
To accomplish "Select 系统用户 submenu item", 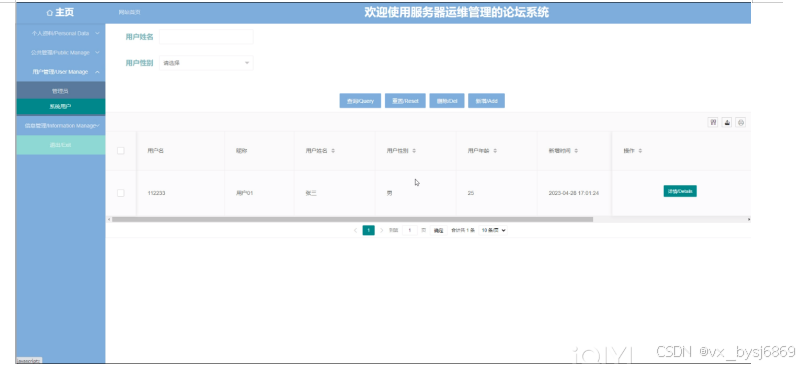I will tap(60, 107).
